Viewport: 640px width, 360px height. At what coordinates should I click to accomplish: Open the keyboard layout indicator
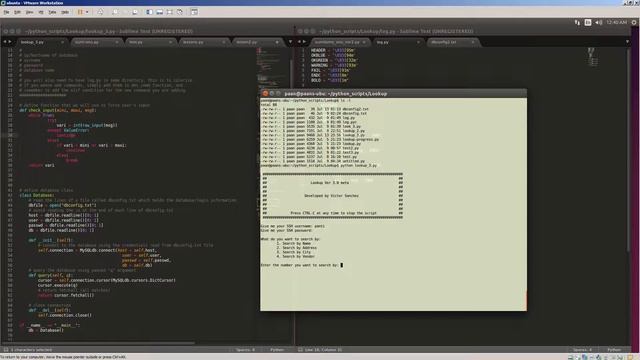click(588, 22)
